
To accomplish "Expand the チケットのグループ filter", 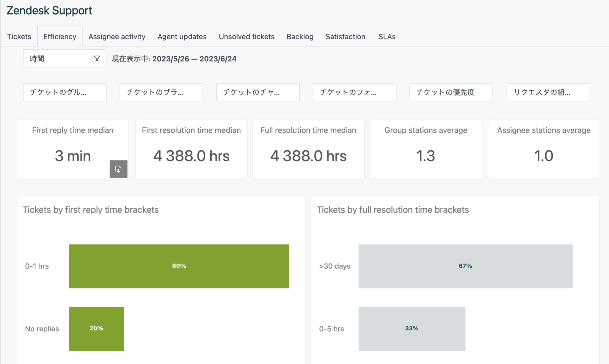I will (64, 92).
